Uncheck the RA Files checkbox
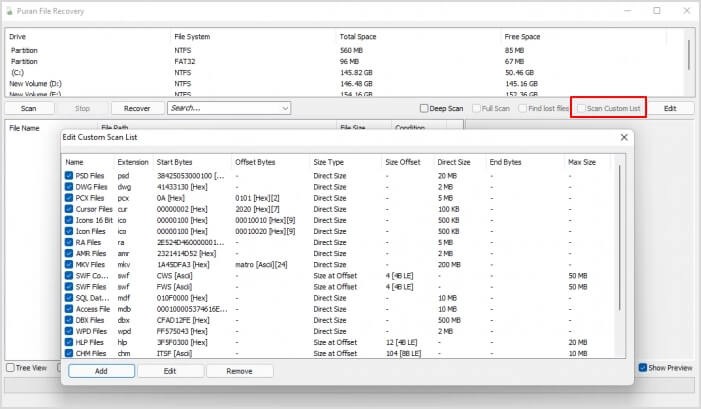Image resolution: width=701 pixels, height=409 pixels. [69, 242]
